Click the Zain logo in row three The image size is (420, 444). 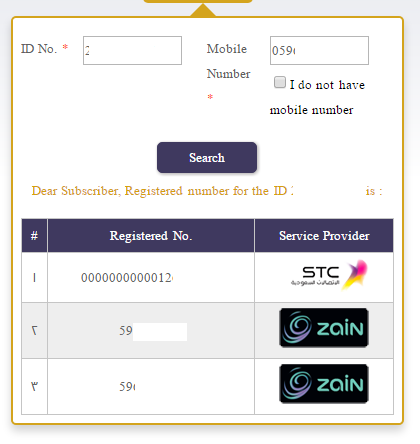pos(324,384)
